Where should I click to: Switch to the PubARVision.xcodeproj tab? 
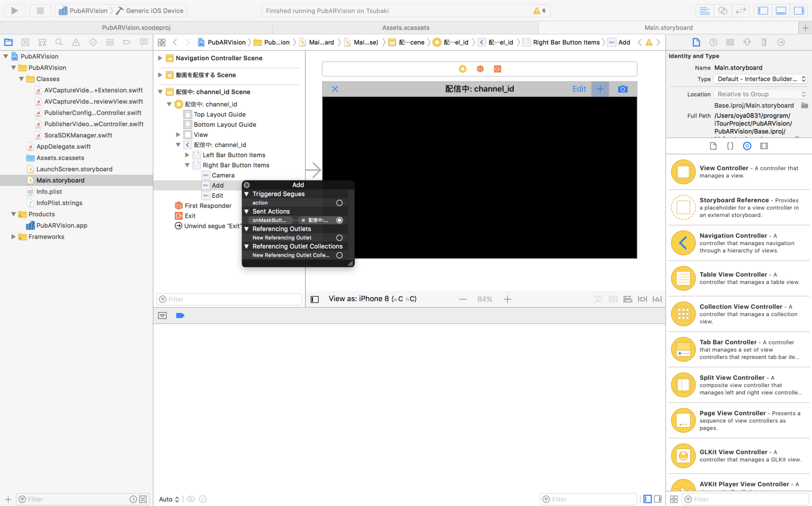coord(136,27)
